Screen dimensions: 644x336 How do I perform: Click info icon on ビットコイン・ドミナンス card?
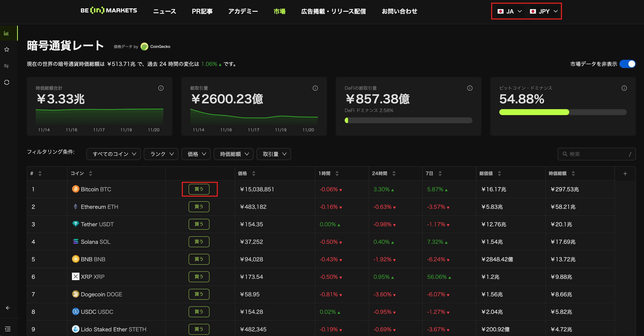click(624, 88)
